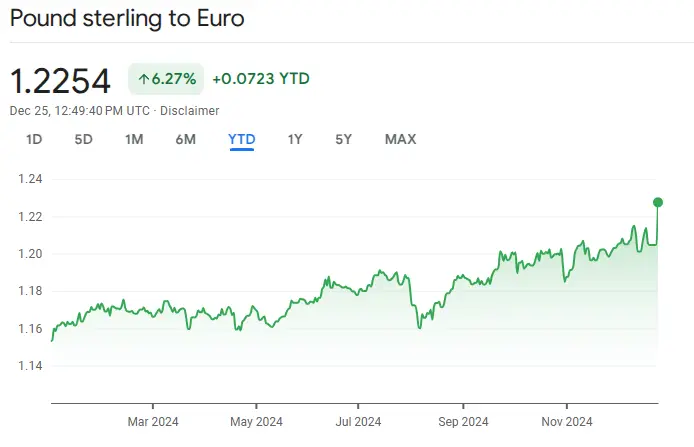Open the Disclaimer link
This screenshot has width=694, height=447.
coord(189,111)
